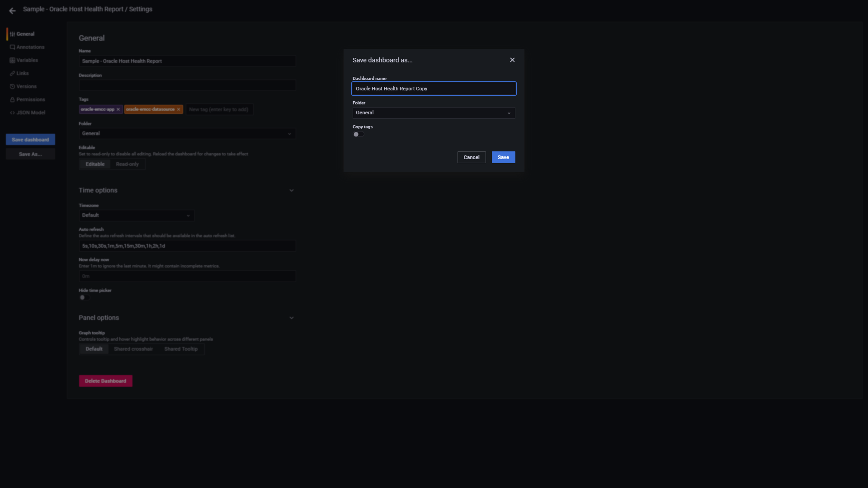
Task: Open the Timezone dropdown
Action: point(136,216)
